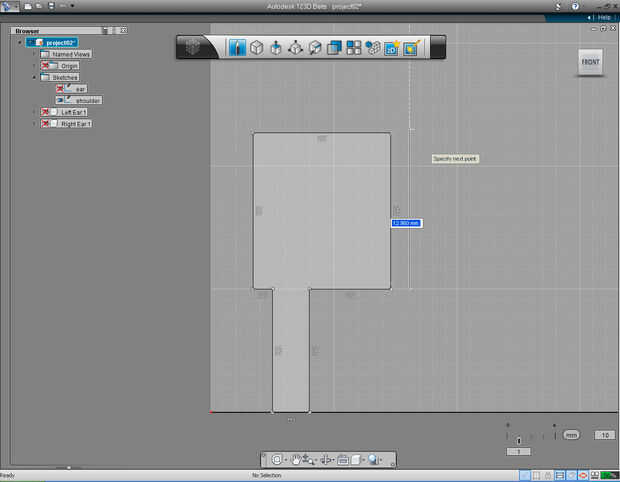620x482 pixels.
Task: Click the grouped cubes assembly icon
Action: pos(372,48)
